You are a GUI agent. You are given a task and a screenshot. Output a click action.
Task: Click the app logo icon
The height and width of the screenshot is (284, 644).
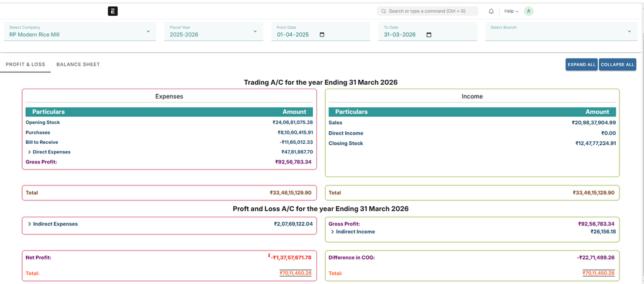click(x=113, y=11)
